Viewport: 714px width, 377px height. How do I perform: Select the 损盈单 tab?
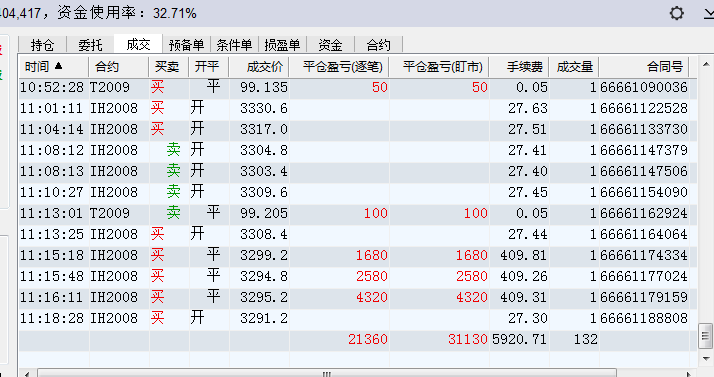click(282, 45)
